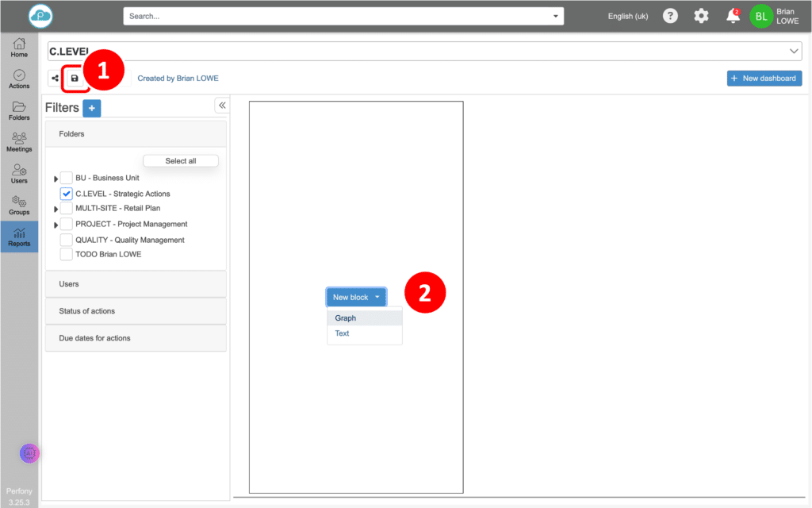Click the save dashboard floppy disk icon
Screen dimensions: 812x508
(75, 79)
